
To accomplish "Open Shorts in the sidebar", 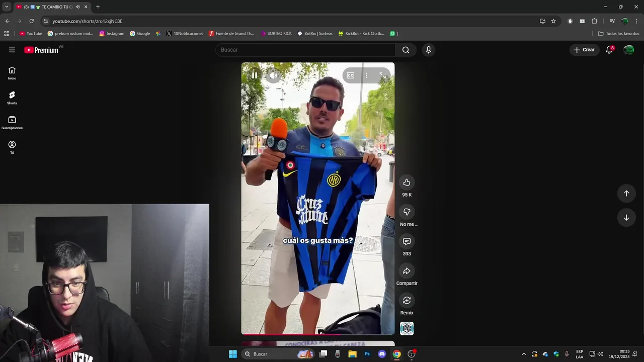I will click(x=12, y=98).
